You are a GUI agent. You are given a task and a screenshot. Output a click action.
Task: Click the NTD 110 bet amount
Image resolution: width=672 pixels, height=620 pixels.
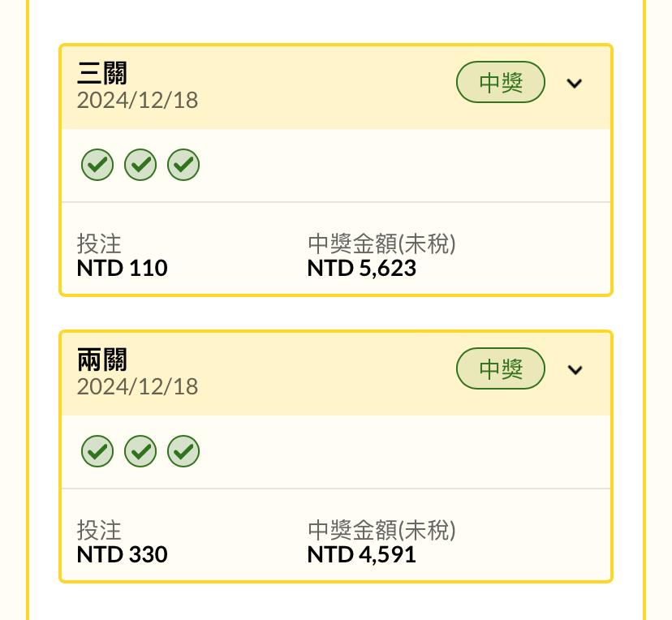tap(122, 269)
